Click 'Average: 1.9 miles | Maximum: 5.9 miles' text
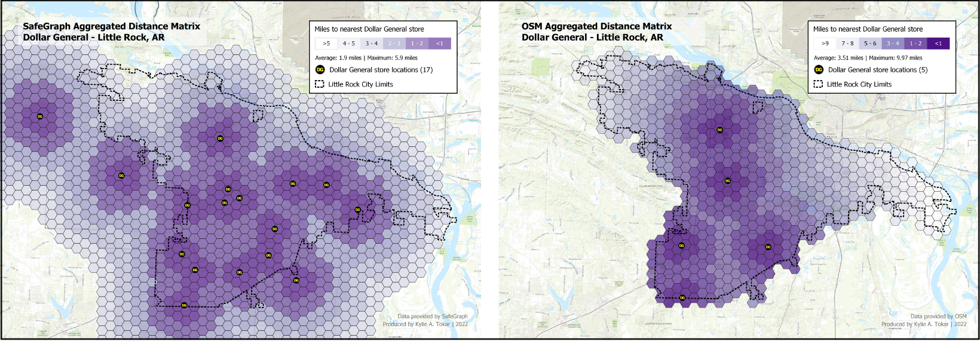Screen dimensions: 980x341 coord(366,58)
